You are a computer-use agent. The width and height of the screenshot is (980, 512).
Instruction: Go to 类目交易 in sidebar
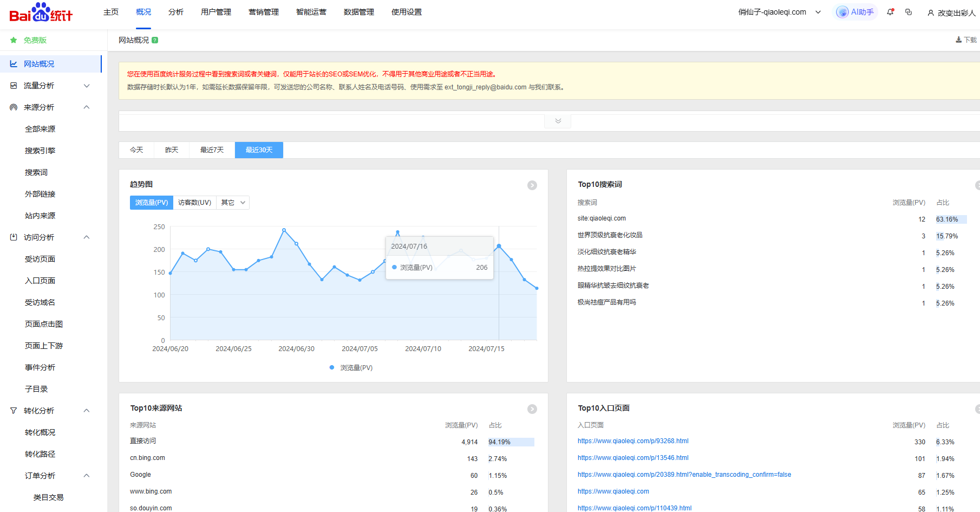point(49,497)
